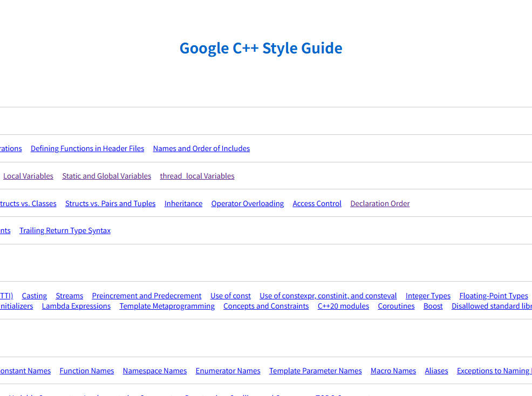Image resolution: width=532 pixels, height=396 pixels.
Task: Open Preincrement and Predecrement link
Action: click(x=146, y=296)
